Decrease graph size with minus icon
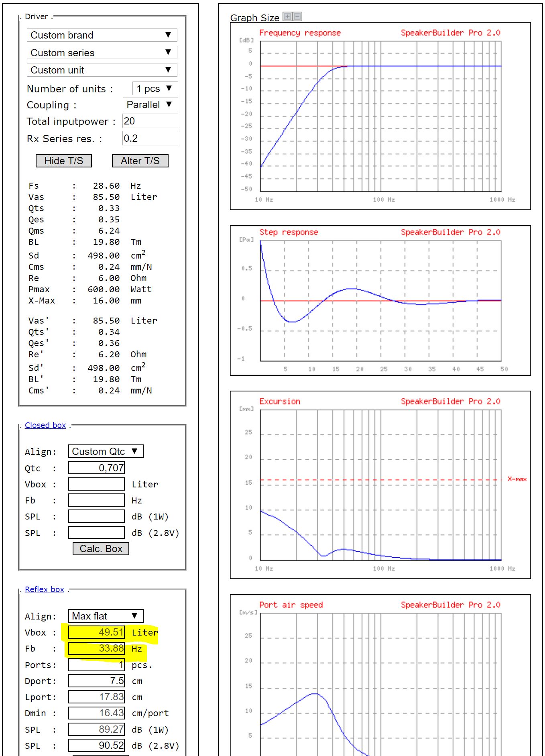This screenshot has width=545, height=756. pyautogui.click(x=297, y=16)
